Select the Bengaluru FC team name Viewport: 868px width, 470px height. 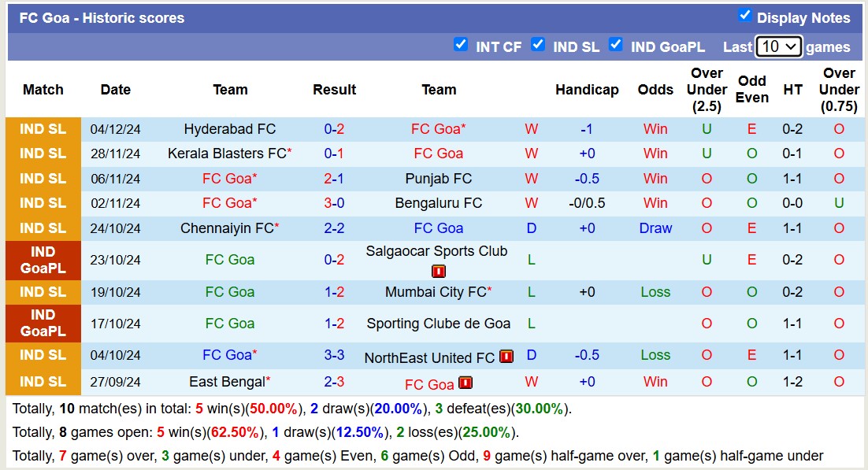(x=439, y=203)
